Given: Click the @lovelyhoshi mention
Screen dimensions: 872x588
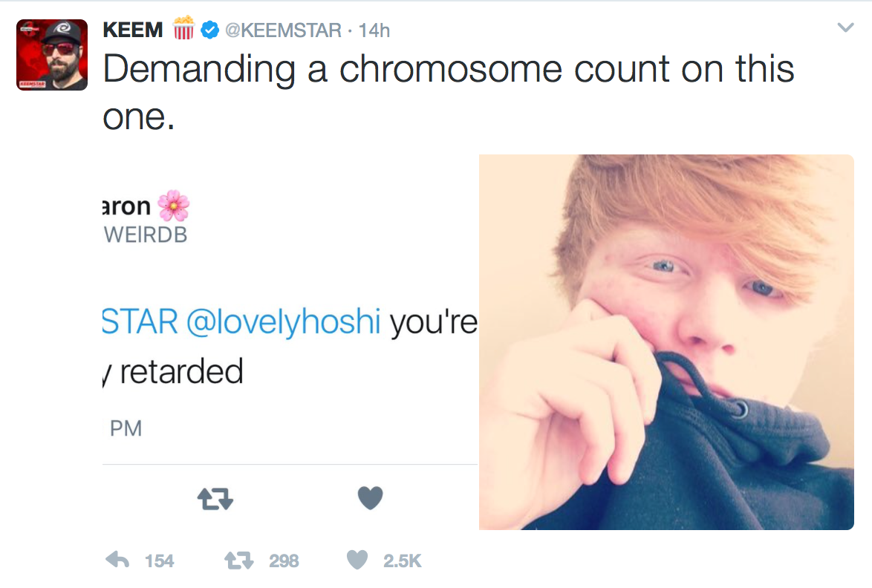Looking at the screenshot, I should (x=284, y=321).
